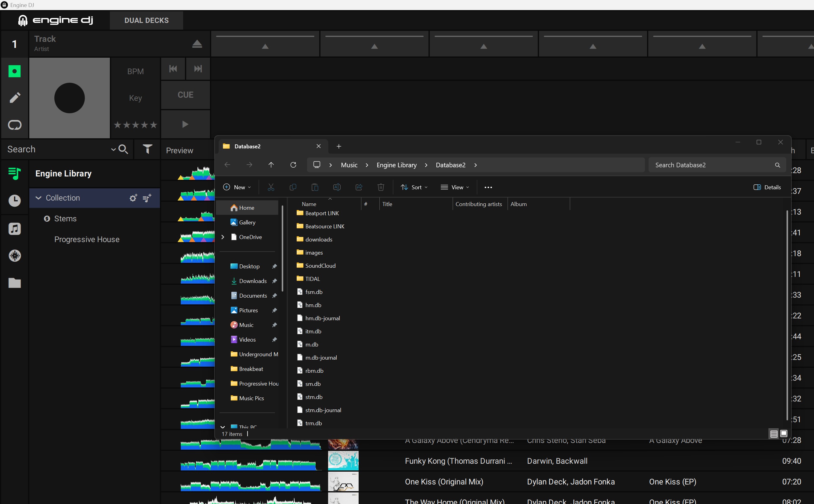Click the green record indicator on deck 1
Viewport: 814px width, 504px height.
point(14,71)
